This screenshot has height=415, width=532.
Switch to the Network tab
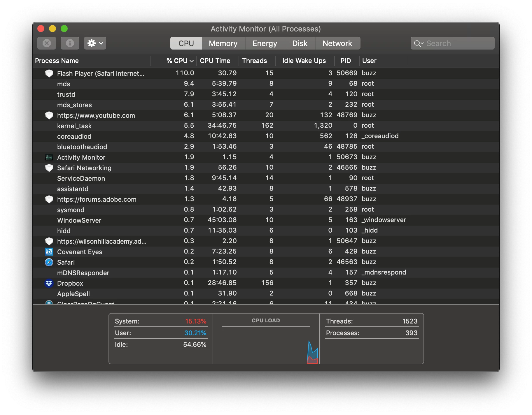(x=337, y=43)
